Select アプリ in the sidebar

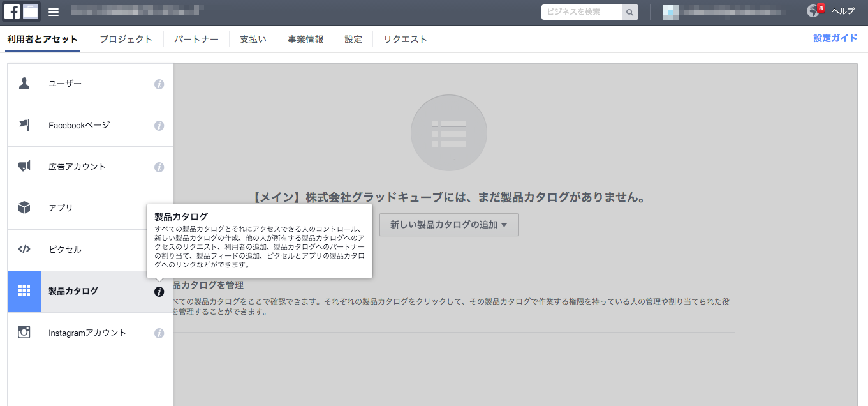pos(90,209)
